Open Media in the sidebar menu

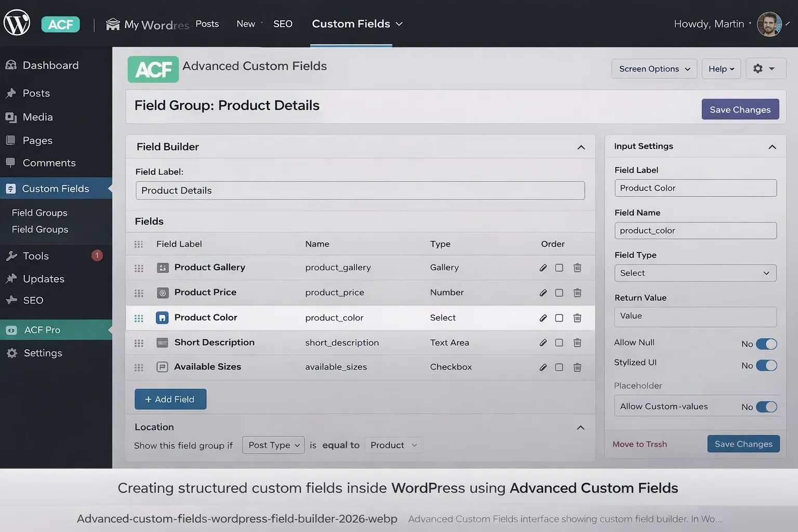pyautogui.click(x=37, y=117)
